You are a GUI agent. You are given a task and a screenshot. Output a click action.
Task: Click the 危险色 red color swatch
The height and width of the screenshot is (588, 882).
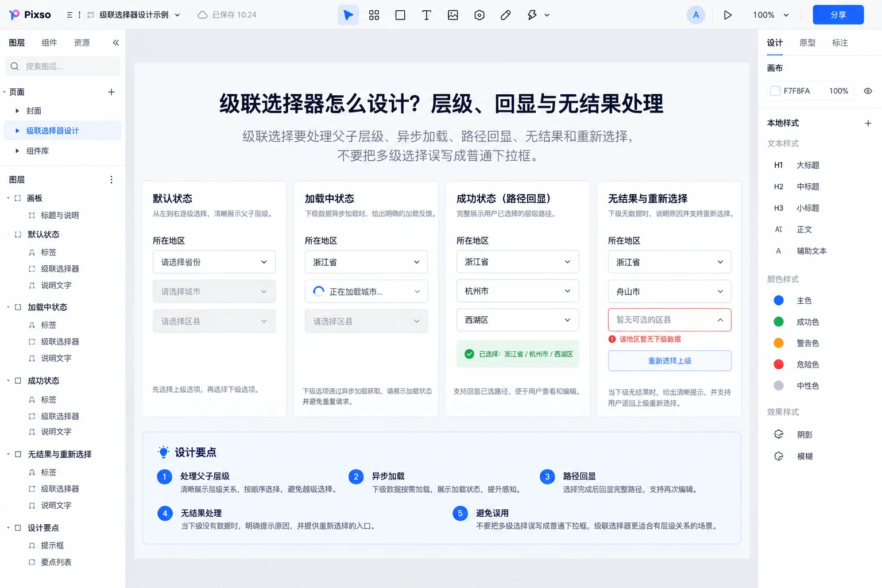[x=779, y=364]
